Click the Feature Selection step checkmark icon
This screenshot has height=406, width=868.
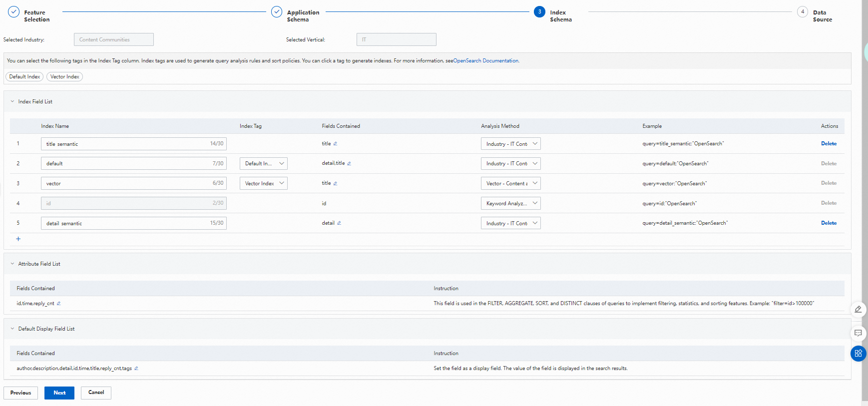point(14,12)
